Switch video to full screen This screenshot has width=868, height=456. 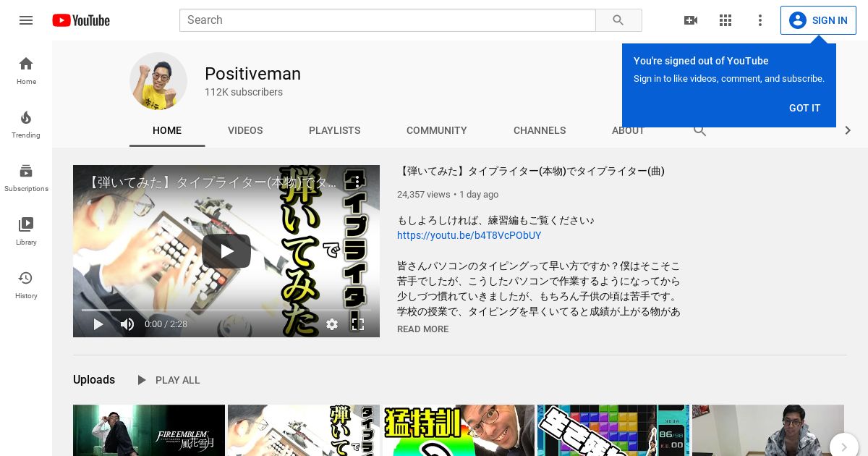(358, 324)
